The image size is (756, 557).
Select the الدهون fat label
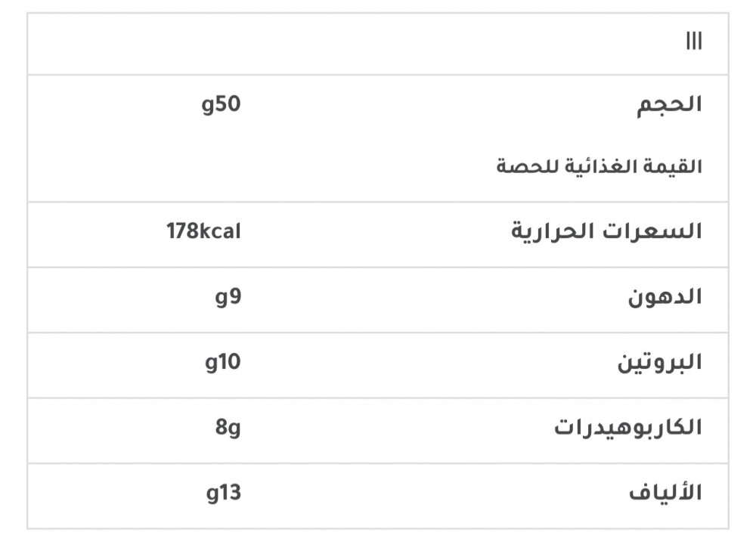(x=665, y=297)
